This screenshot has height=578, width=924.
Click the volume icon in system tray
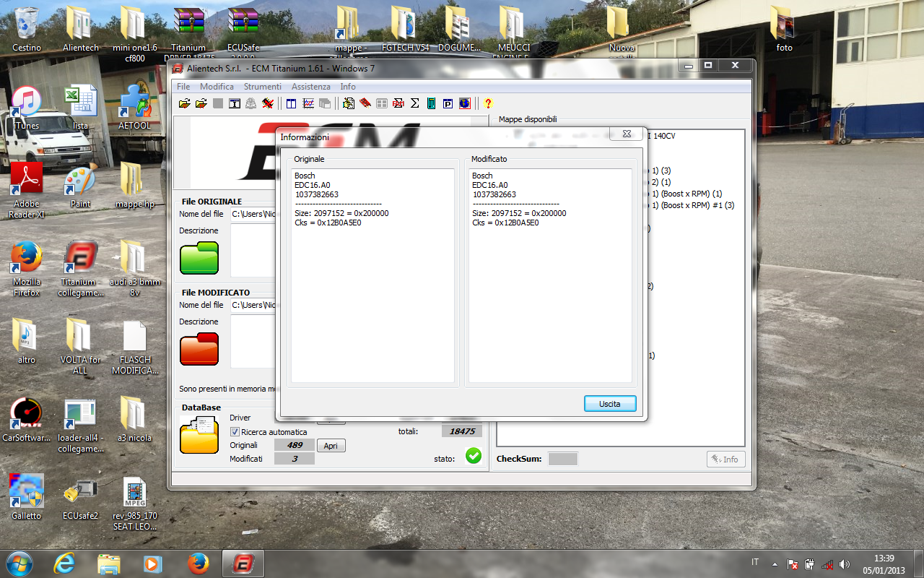tap(845, 564)
